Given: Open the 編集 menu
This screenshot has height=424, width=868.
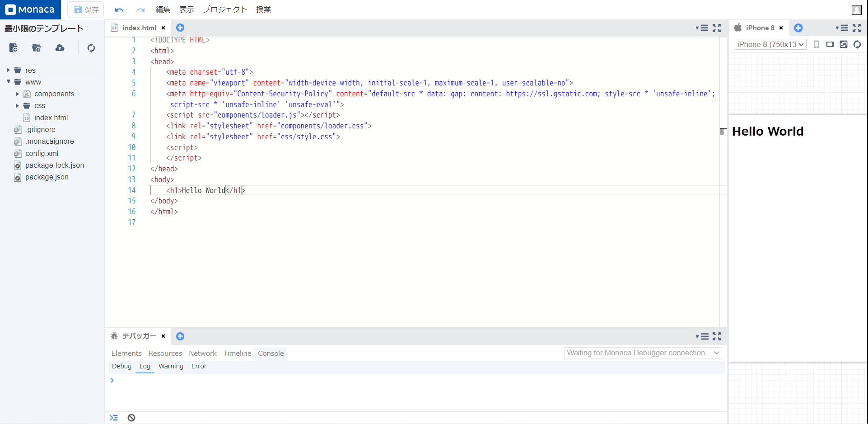Looking at the screenshot, I should coord(163,9).
